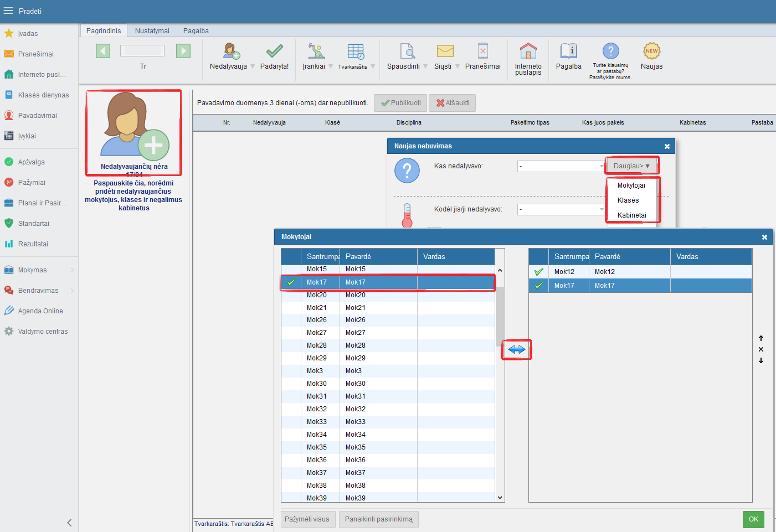
Task: Confirm the Mokytojai dialog with OK
Action: [753, 519]
